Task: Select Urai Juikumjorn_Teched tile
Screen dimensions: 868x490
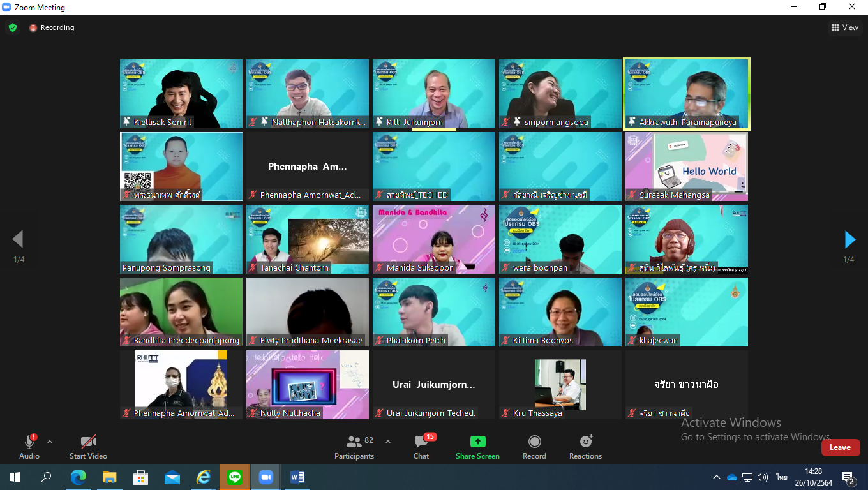Action: 434,385
